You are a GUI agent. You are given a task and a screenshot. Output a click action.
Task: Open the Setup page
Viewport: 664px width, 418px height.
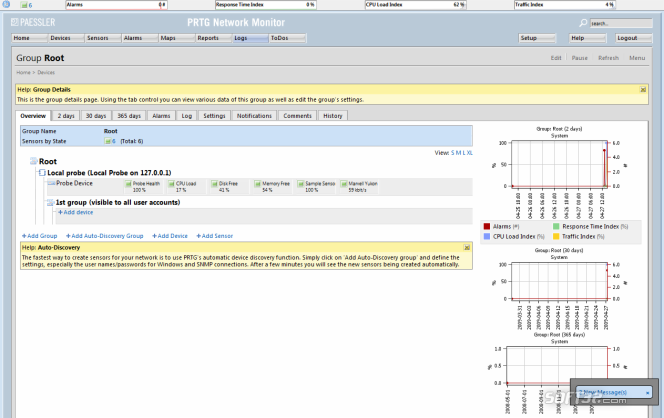[537, 38]
